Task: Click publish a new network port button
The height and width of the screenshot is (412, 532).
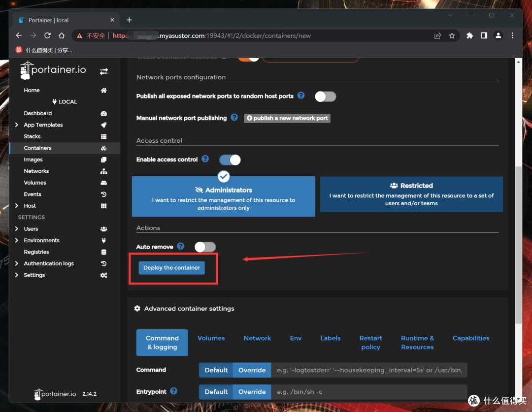Action: click(287, 118)
